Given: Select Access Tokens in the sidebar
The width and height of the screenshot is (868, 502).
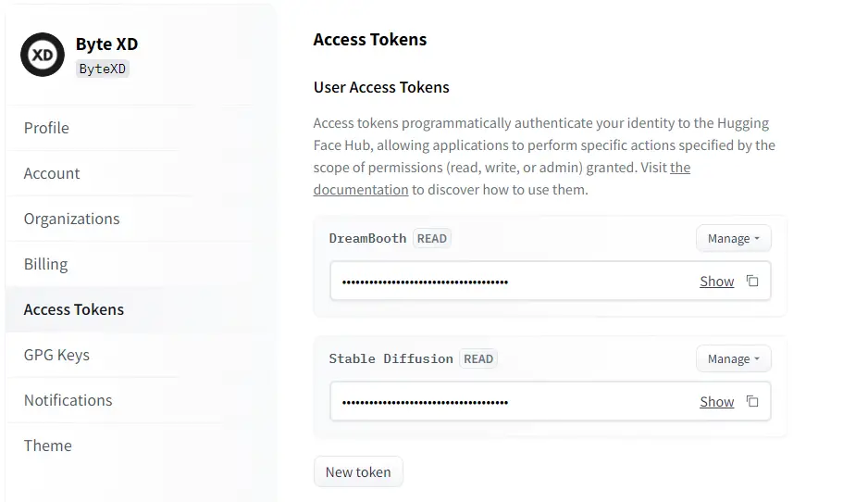Looking at the screenshot, I should point(142,309).
